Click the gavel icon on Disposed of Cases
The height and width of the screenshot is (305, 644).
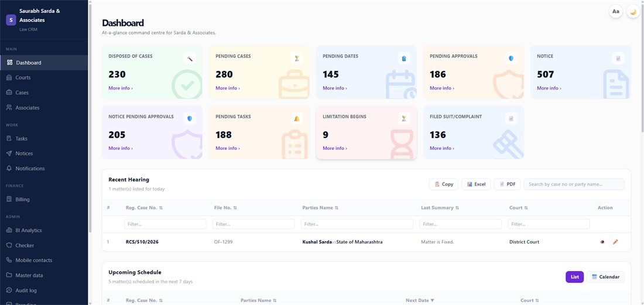click(x=190, y=59)
